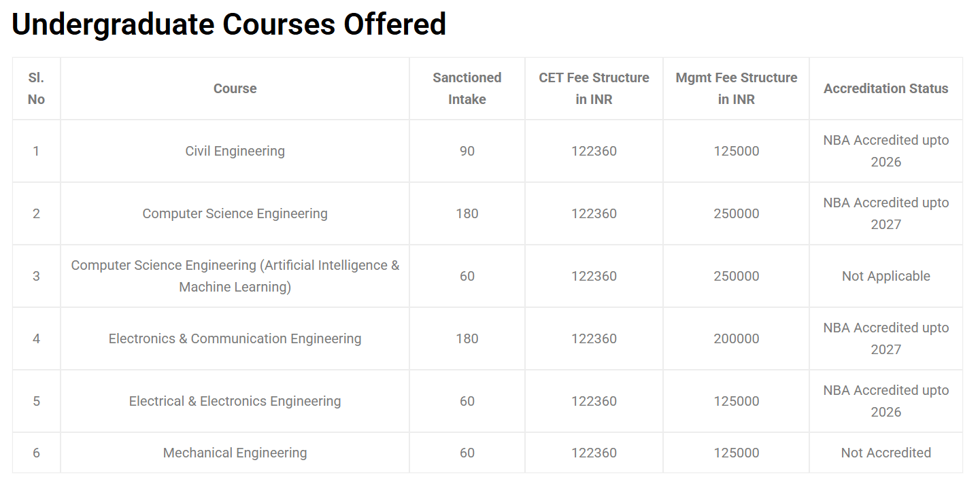Select the Artificial Intelligence & Machine Learning course
The width and height of the screenshot is (980, 488).
pyautogui.click(x=235, y=276)
